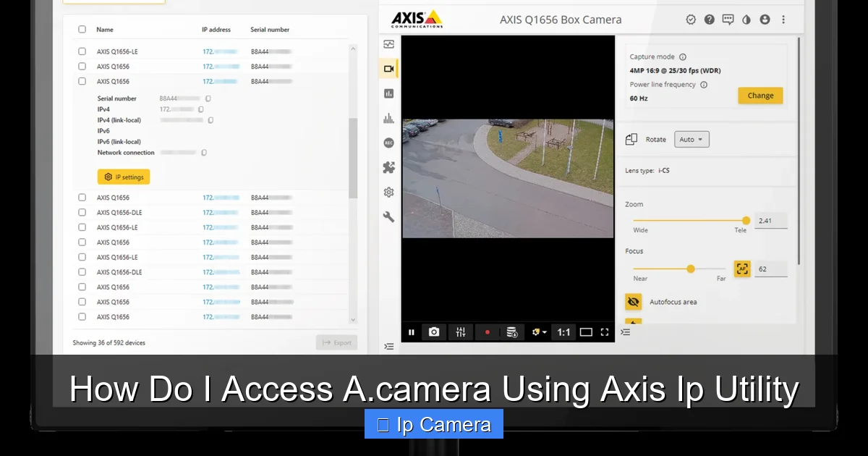
Task: Open the Recordings REC sidebar icon
Action: [389, 143]
